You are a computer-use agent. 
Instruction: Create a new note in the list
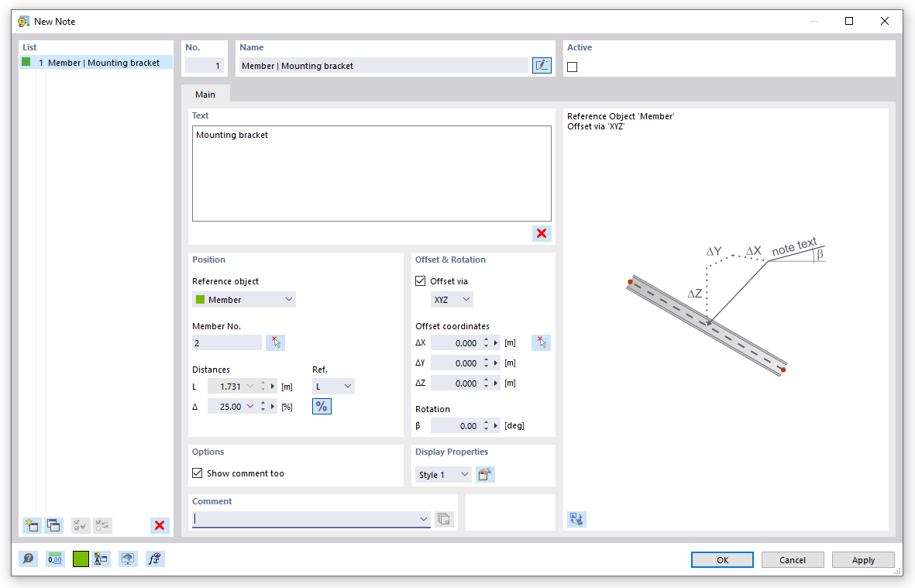coord(32,525)
